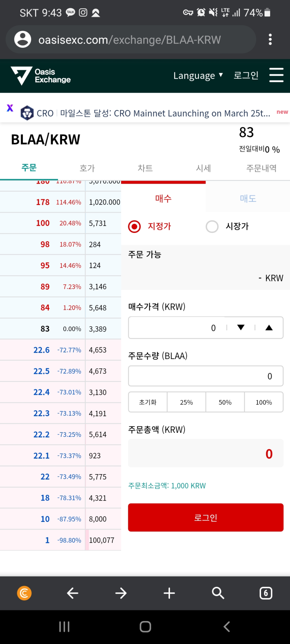Screen dimensions: 290x644
Task: Click the Oasis Exchange logo
Action: 41,76
